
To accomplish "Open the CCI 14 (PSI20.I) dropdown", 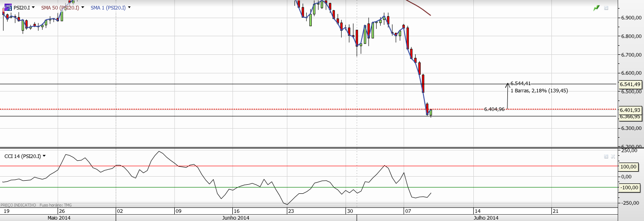I will [44, 156].
